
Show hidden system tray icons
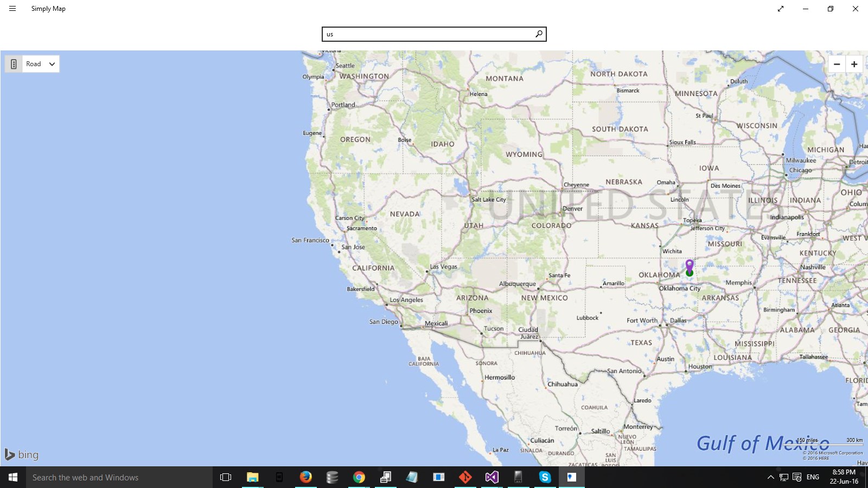pyautogui.click(x=770, y=477)
